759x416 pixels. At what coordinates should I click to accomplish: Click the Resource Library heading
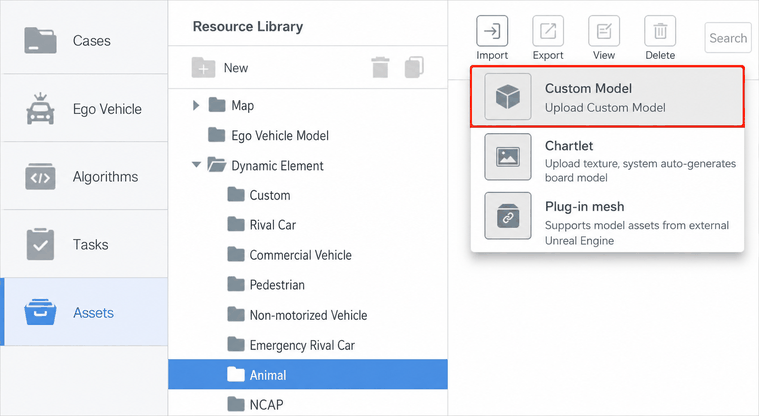(x=248, y=26)
